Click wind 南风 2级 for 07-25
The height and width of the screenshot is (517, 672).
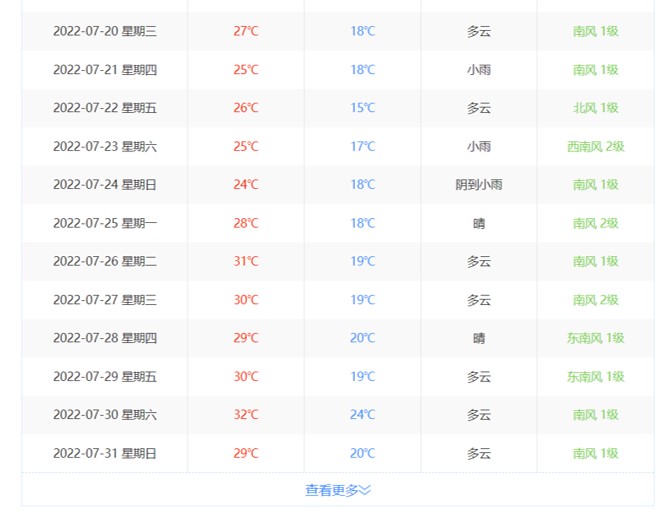(x=596, y=223)
